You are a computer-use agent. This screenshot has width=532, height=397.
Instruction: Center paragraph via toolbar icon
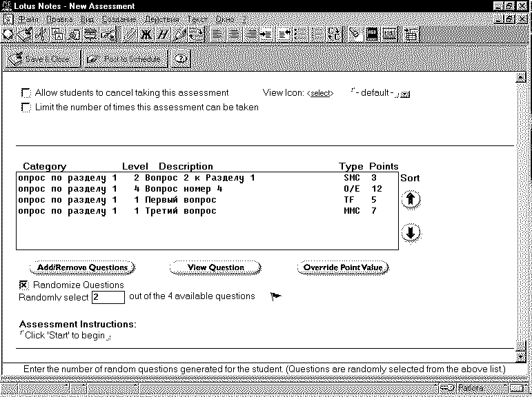point(233,34)
